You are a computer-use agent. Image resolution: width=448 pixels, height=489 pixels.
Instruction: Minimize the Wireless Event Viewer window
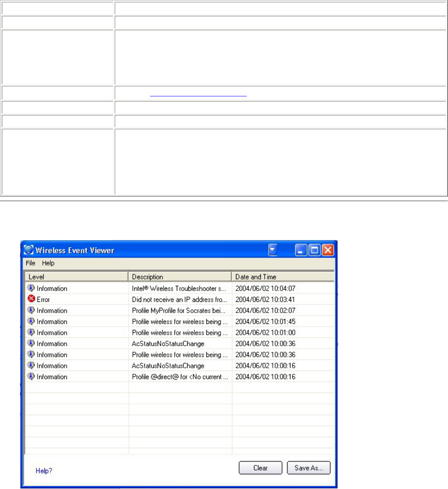pos(301,250)
